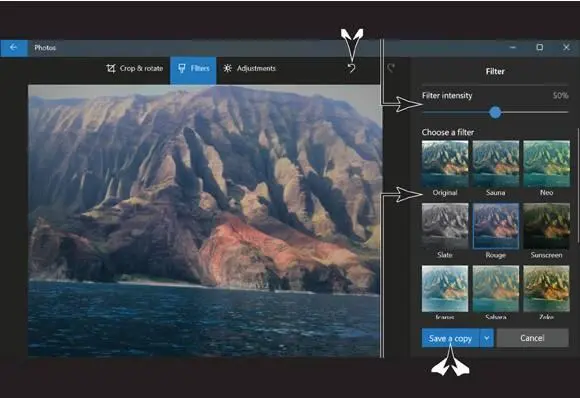Click the redo arrow icon

click(391, 68)
